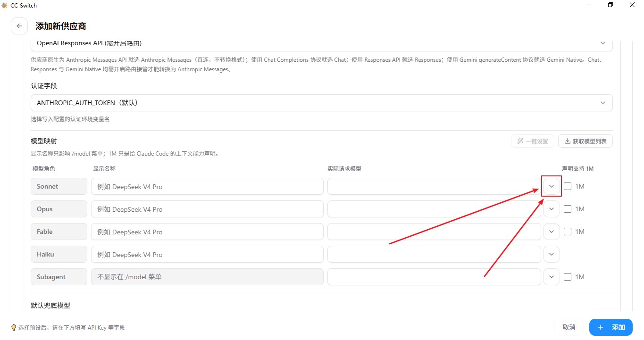
Task: Click the Opus display name field
Action: pyautogui.click(x=207, y=209)
